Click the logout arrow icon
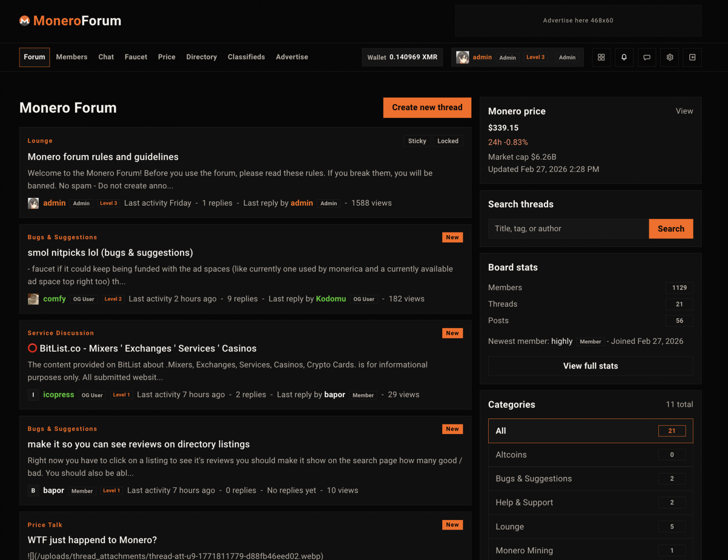Viewport: 728px width, 560px height. (692, 57)
